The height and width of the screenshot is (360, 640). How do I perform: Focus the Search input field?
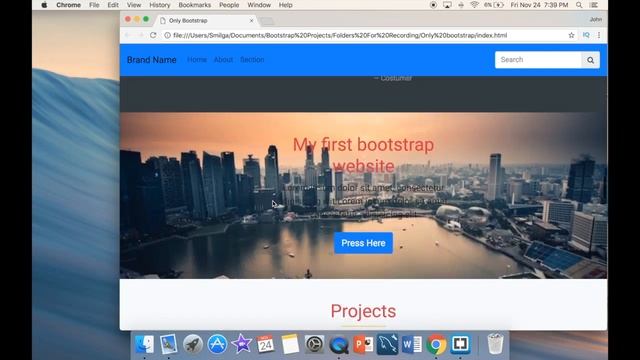click(538, 60)
